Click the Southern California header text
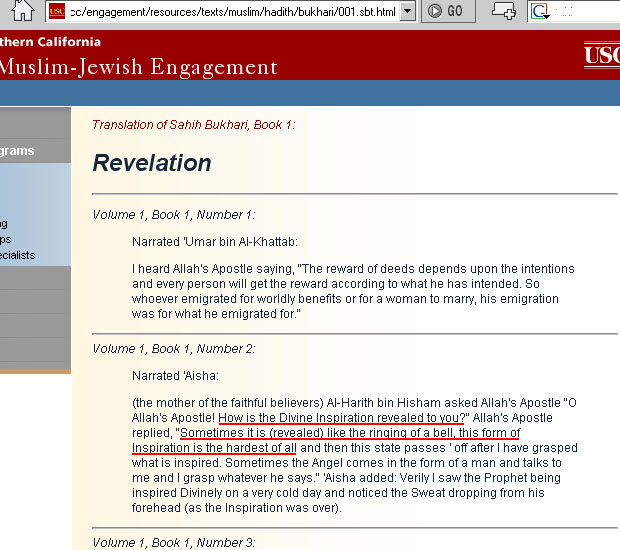 (50, 42)
